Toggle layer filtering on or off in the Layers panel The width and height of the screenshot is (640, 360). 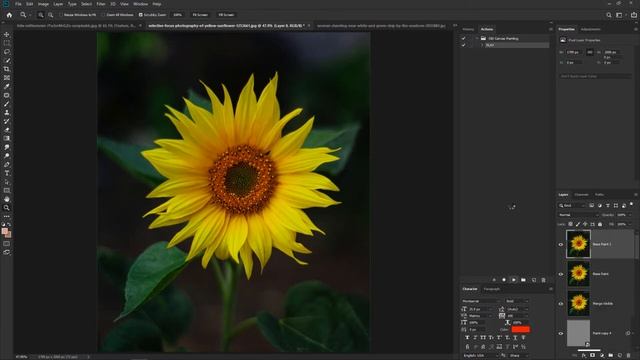pyautogui.click(x=632, y=204)
